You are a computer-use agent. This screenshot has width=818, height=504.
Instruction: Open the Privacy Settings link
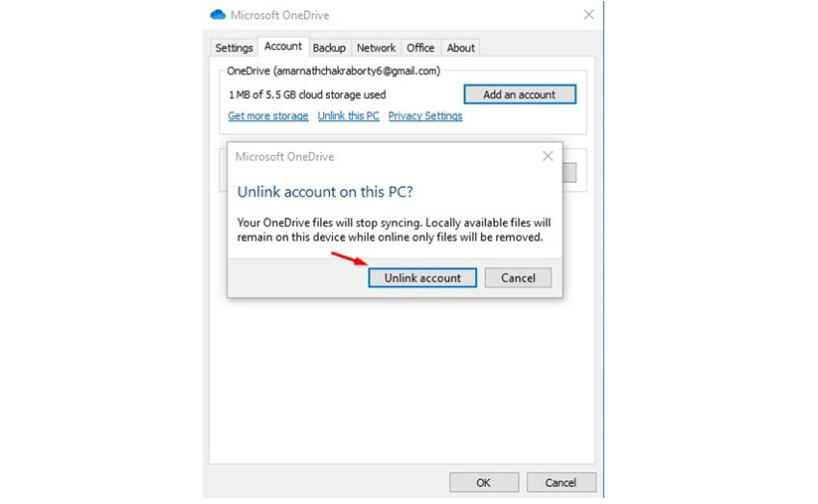425,116
